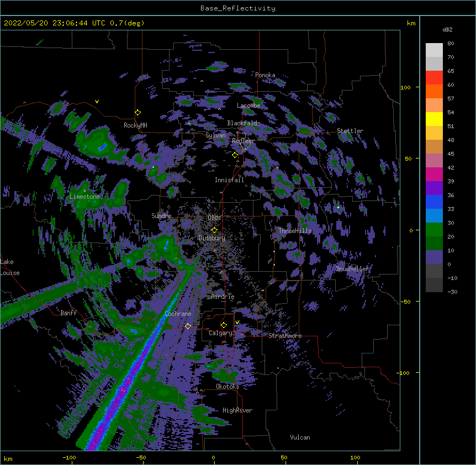
Task: Click the yellow marker between Olds and Didsbury
Action: coord(214,230)
